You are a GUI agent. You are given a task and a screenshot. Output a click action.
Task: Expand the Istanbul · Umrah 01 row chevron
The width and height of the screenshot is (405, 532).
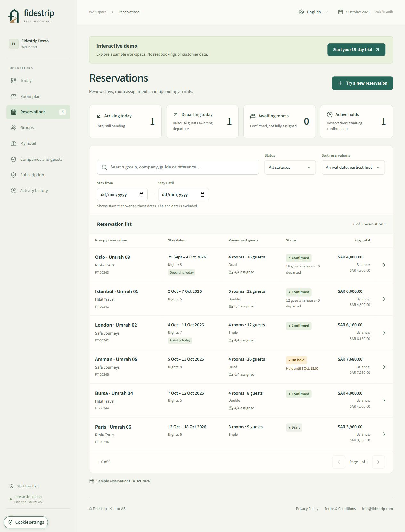pyautogui.click(x=384, y=299)
